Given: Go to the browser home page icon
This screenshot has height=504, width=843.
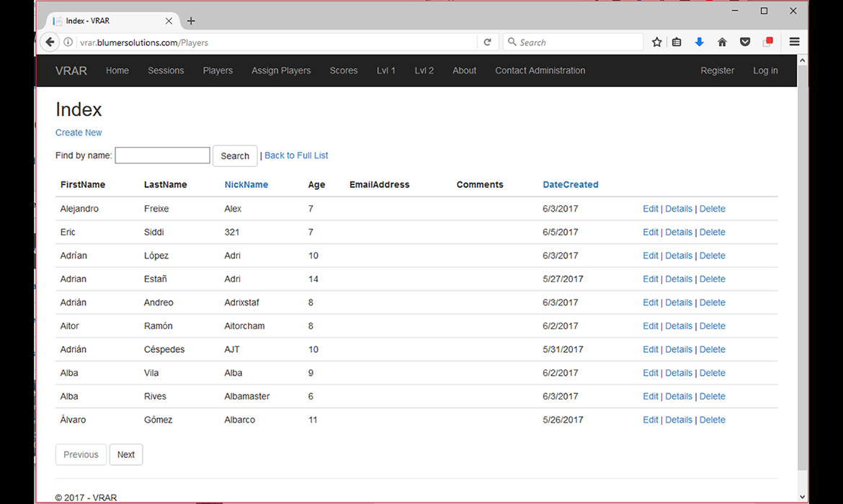Looking at the screenshot, I should [x=722, y=42].
